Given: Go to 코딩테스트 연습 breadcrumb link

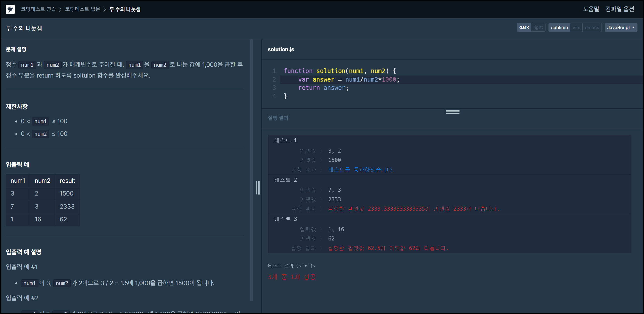Looking at the screenshot, I should [38, 9].
